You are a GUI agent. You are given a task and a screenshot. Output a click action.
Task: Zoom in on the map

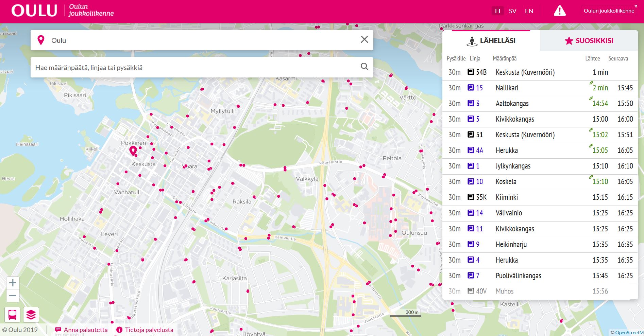[13, 283]
